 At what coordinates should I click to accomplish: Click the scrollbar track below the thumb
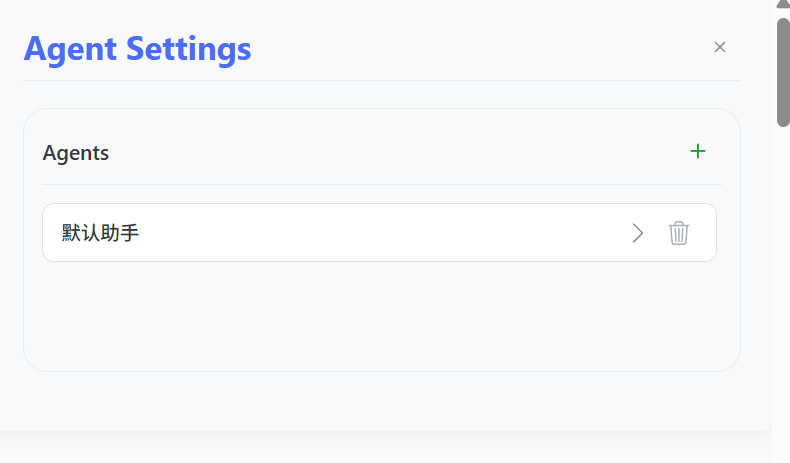point(783,292)
